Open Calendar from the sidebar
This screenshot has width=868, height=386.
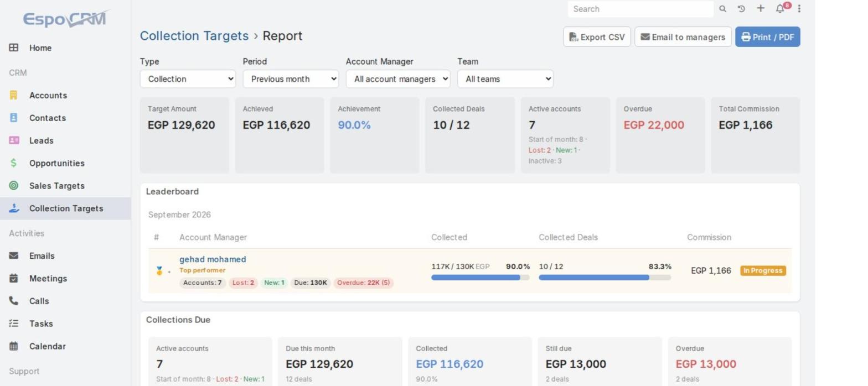pyautogui.click(x=65, y=346)
